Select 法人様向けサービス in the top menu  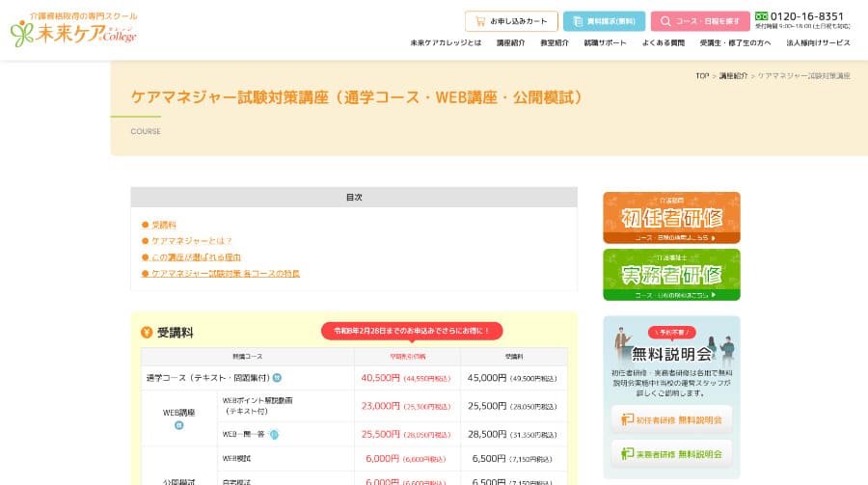click(x=818, y=43)
